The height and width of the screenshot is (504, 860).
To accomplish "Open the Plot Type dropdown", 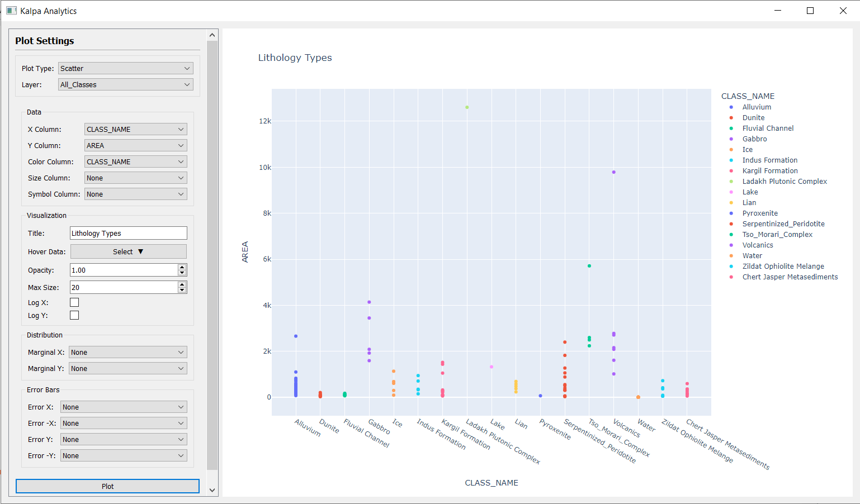I will tap(125, 68).
